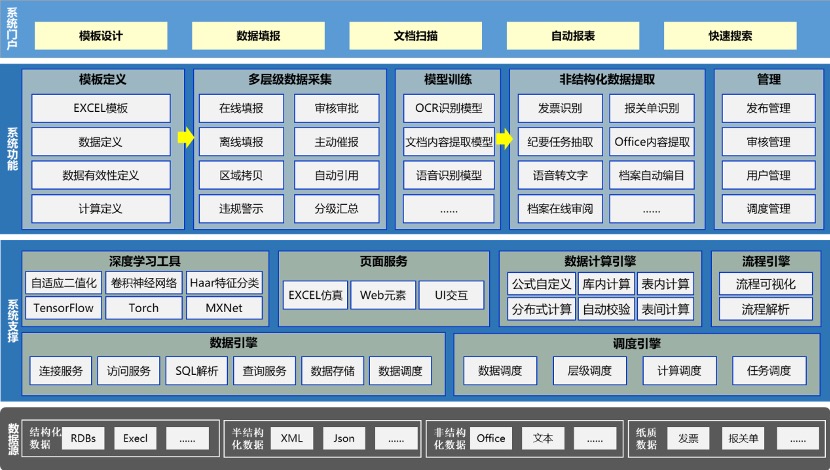Viewport: 830px width, 470px height.
Task: Select the OCR识别模型 box
Action: 449,108
